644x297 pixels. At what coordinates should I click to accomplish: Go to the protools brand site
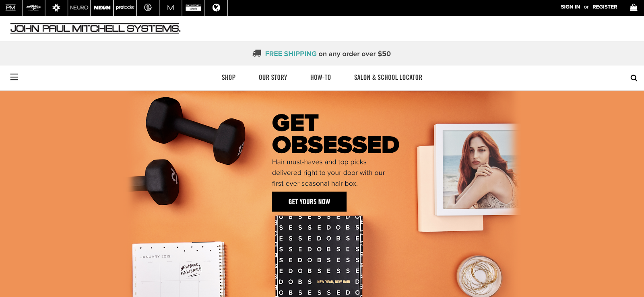tap(125, 8)
